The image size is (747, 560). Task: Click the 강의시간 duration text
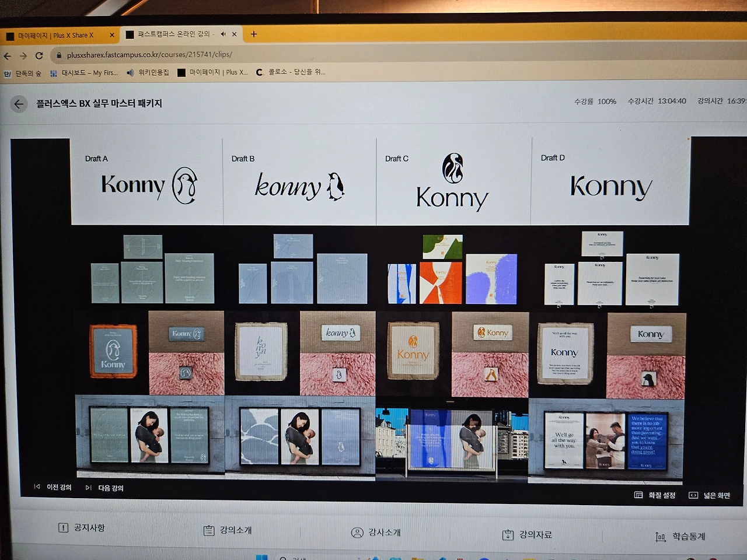(x=721, y=101)
